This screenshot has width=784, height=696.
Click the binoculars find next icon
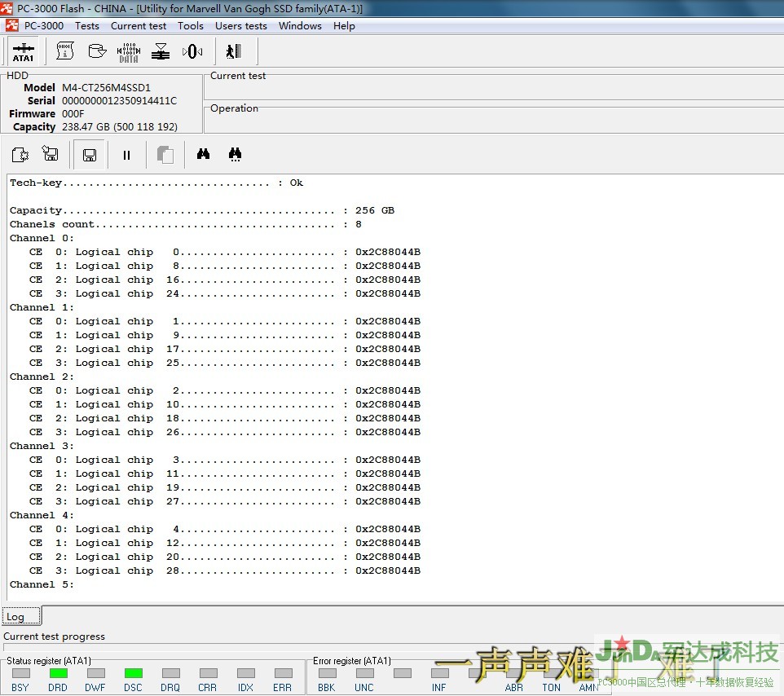click(x=235, y=154)
